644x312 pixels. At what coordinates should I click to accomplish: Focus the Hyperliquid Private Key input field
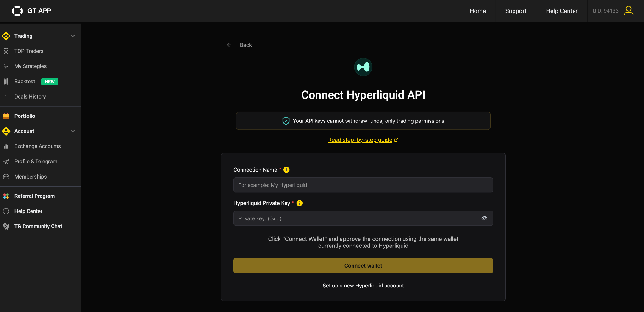point(363,218)
